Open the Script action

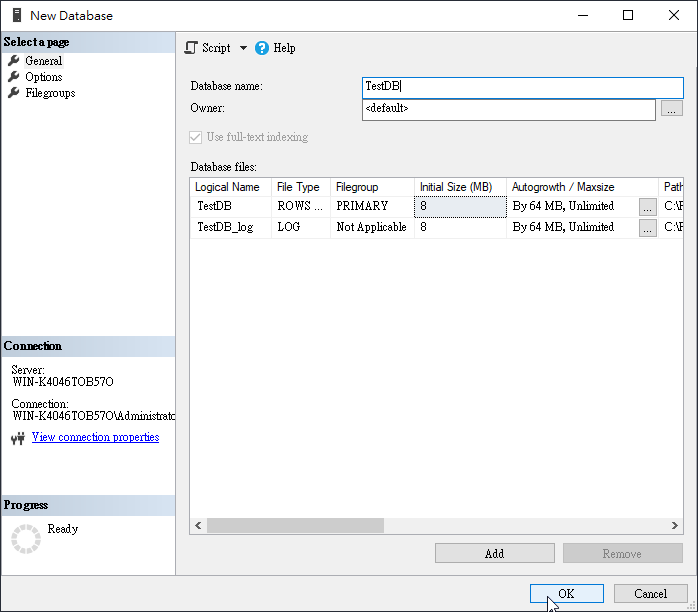(208, 48)
